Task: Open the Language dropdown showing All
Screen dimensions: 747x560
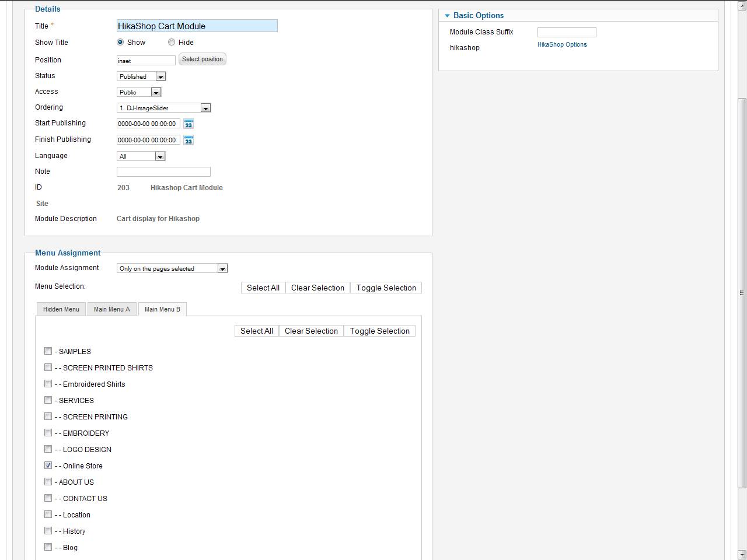Action: pyautogui.click(x=141, y=156)
